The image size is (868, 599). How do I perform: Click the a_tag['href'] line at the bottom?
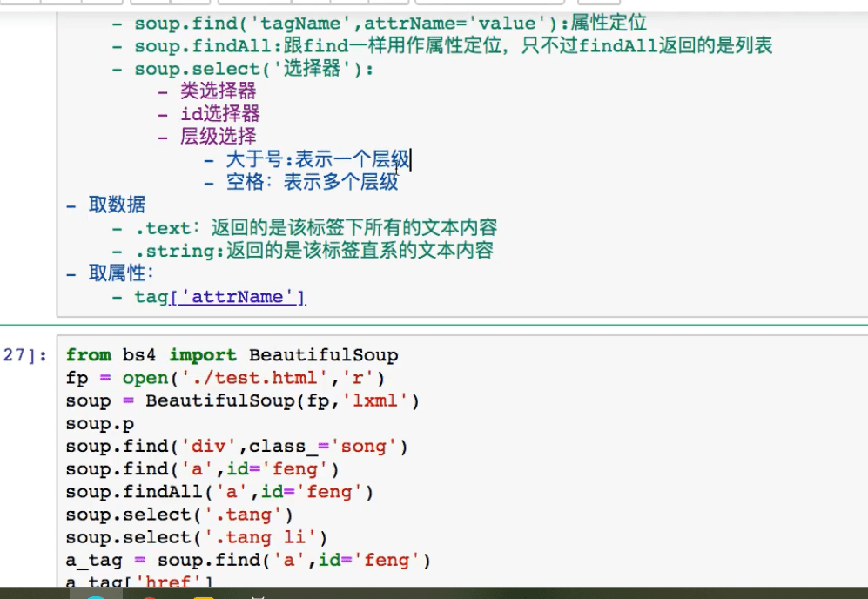139,582
